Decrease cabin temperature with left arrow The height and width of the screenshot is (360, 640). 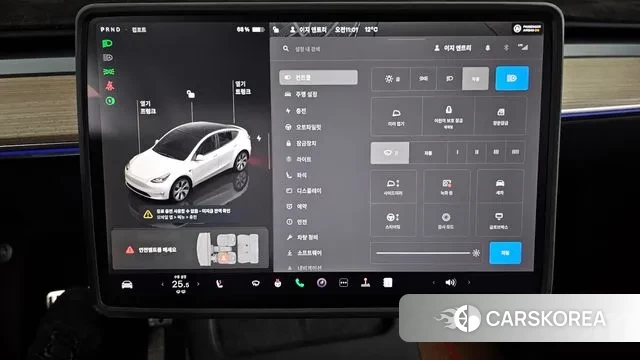coord(162,284)
